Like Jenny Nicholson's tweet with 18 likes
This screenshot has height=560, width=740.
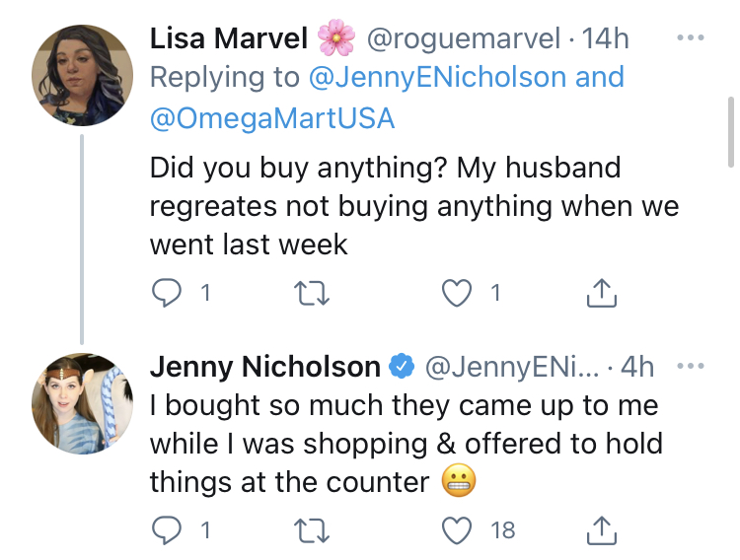pos(457,530)
